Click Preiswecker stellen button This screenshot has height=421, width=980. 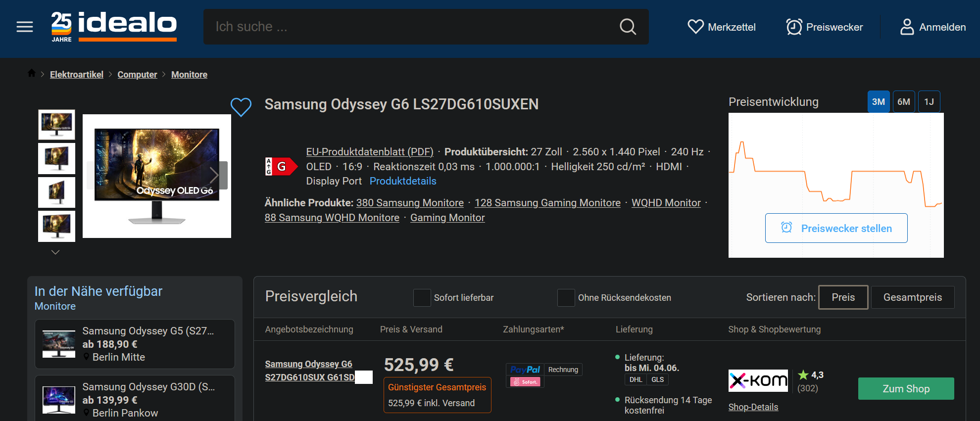836,228
